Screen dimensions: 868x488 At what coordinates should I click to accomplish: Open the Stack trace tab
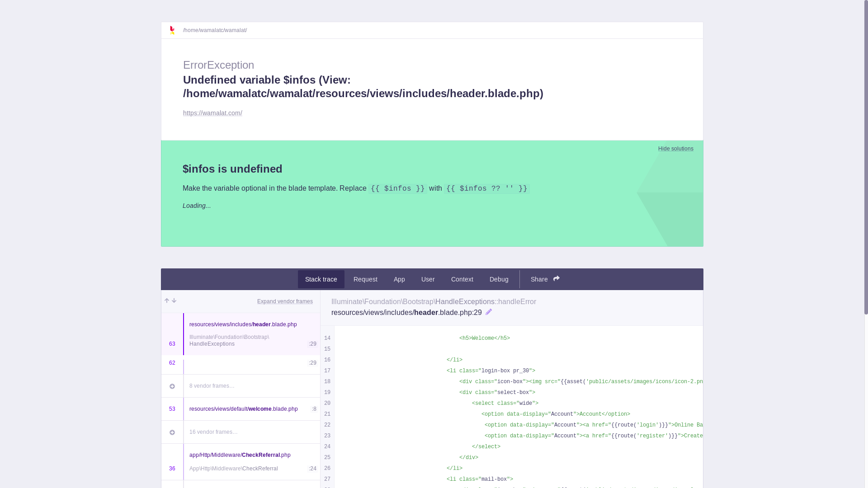point(321,279)
